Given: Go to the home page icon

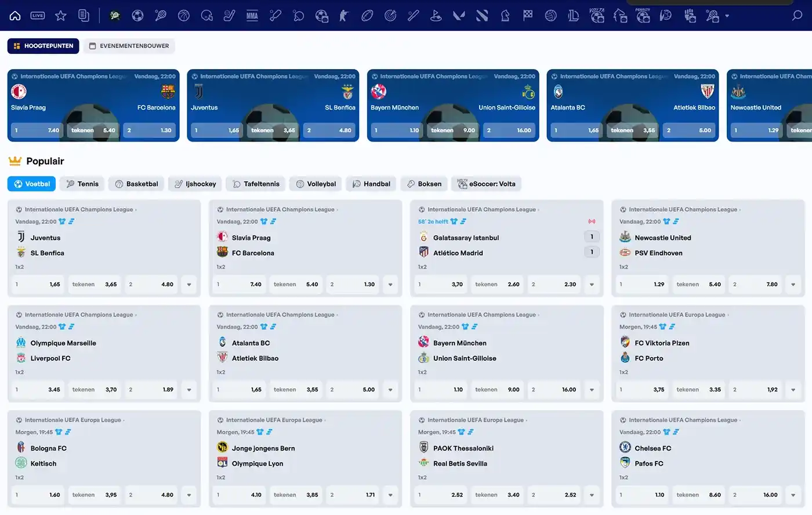Looking at the screenshot, I should 15,16.
